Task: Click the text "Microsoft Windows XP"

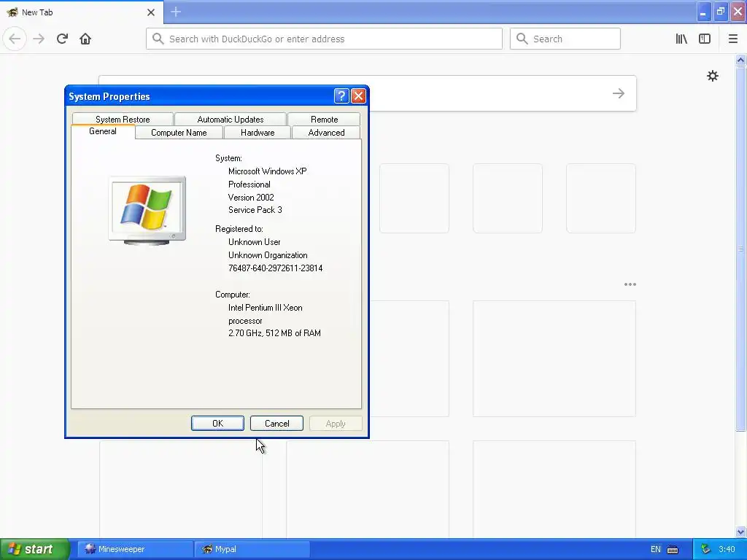Action: click(x=267, y=171)
